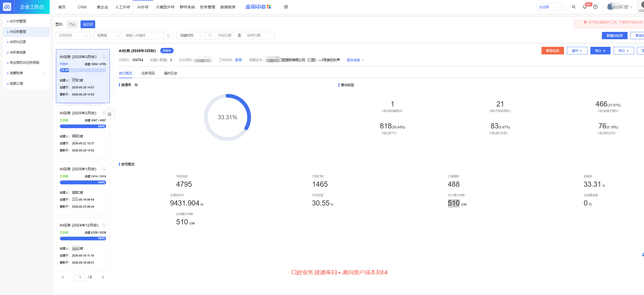Click the 结束日期 date field
This screenshot has width=644, height=295.
click(x=254, y=36)
